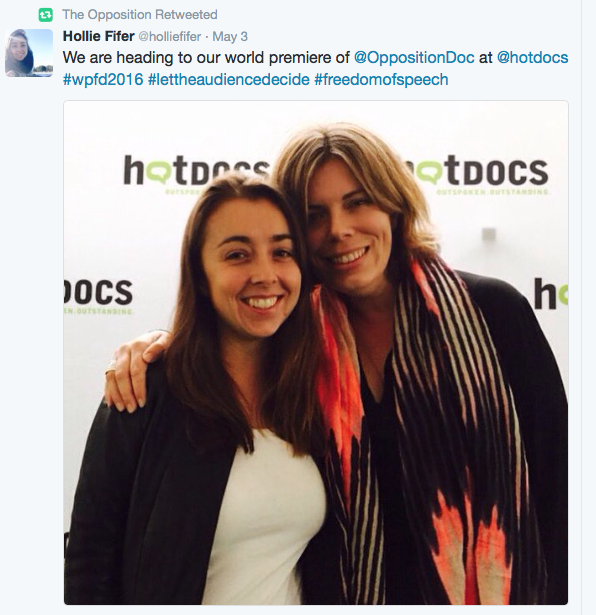Click the Hollie Fifer display name
Viewport: 596px width, 615px height.
click(98, 36)
